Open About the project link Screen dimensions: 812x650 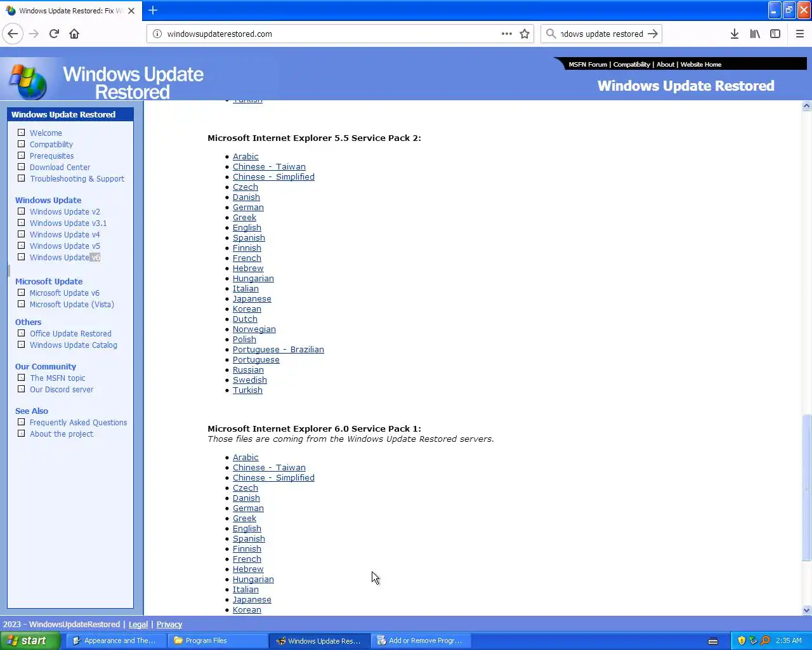pos(62,434)
